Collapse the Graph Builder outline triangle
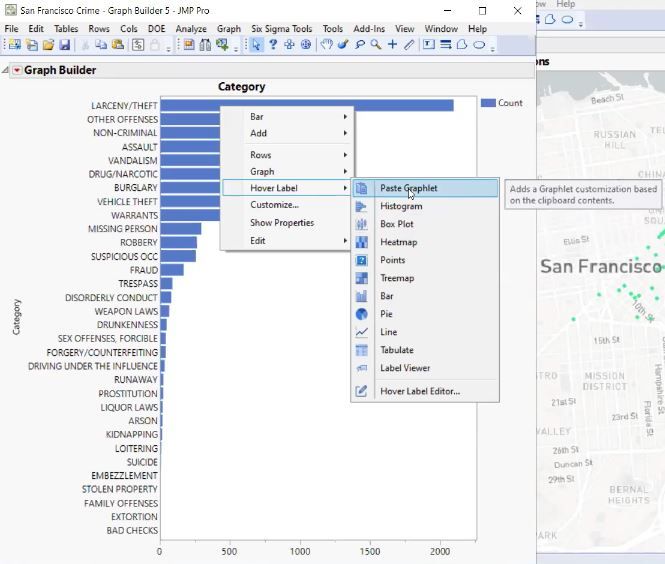The width and height of the screenshot is (665, 564). (x=6, y=70)
